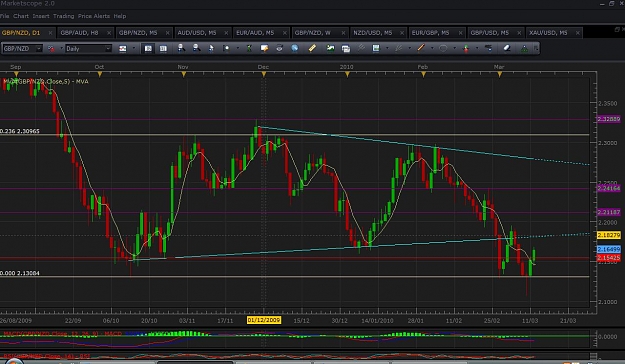
Task: Click the purple 2.32889 price label
Action: tap(609, 119)
